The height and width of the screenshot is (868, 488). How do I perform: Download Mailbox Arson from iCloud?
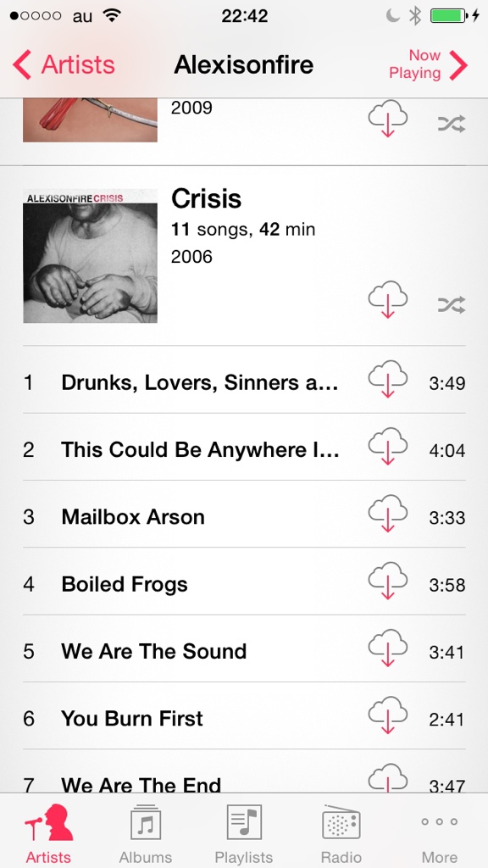[388, 513]
